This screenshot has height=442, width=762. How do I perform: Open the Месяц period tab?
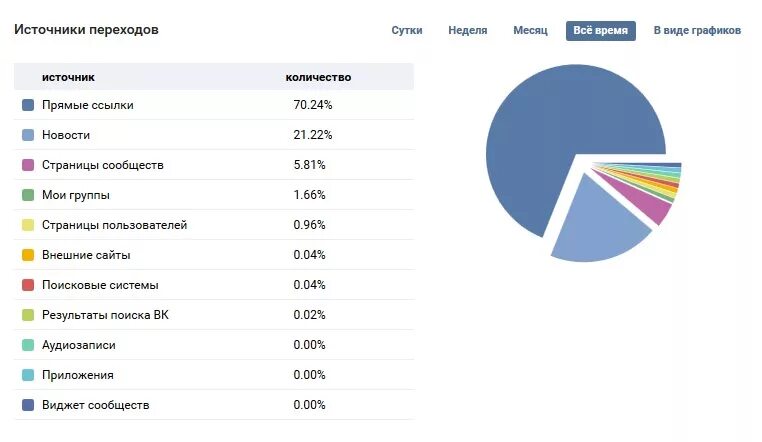click(530, 31)
